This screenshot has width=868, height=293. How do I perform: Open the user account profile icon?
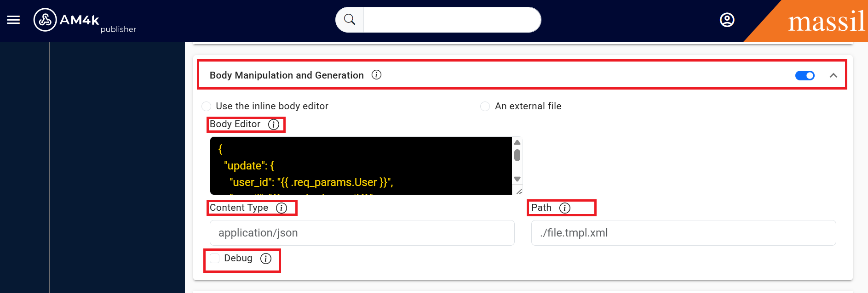727,20
